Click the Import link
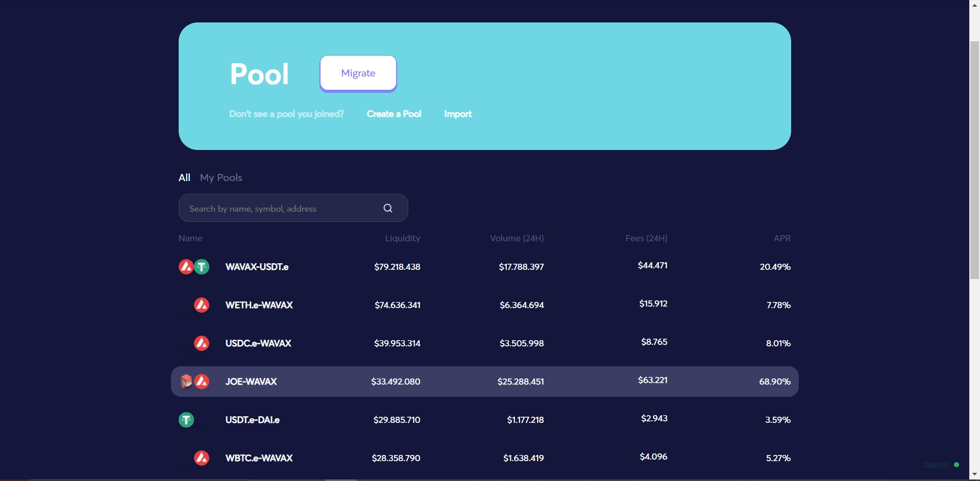 coord(458,114)
